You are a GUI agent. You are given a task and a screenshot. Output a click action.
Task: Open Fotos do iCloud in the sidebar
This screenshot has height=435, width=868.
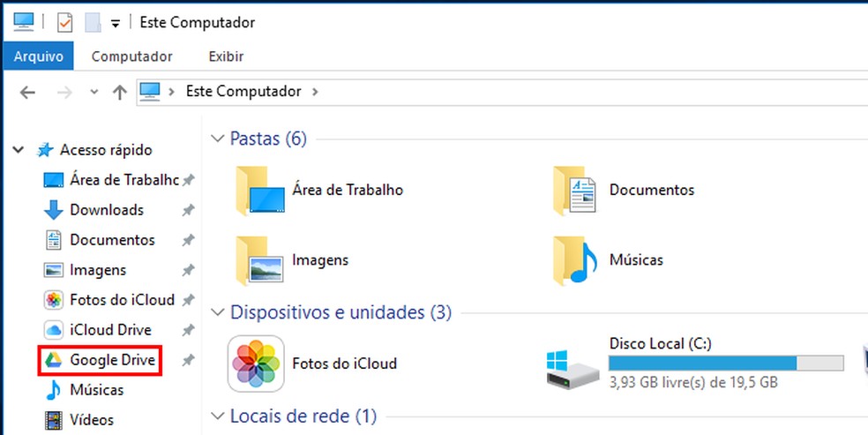click(123, 300)
